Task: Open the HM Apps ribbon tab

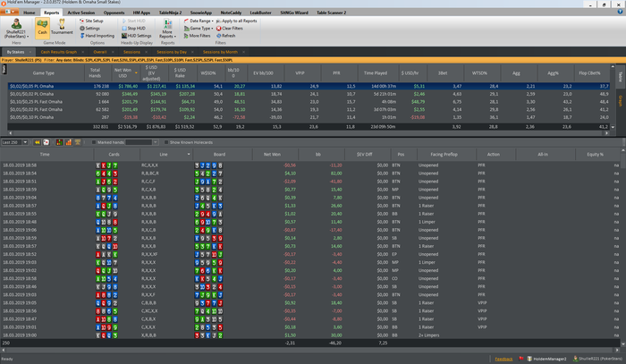Action: 141,13
